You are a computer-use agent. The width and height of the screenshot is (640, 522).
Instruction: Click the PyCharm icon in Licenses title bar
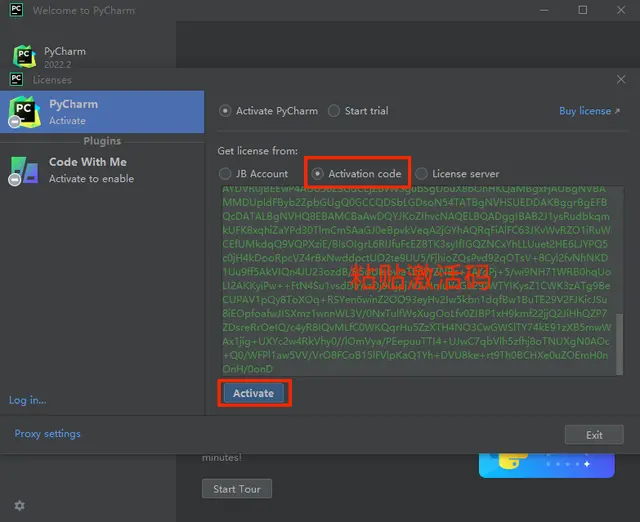pos(16,79)
